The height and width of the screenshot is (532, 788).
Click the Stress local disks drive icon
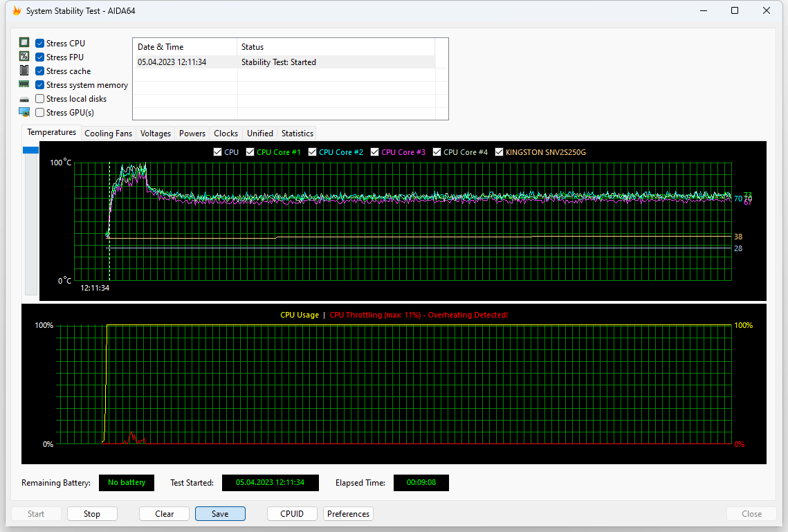tap(24, 98)
